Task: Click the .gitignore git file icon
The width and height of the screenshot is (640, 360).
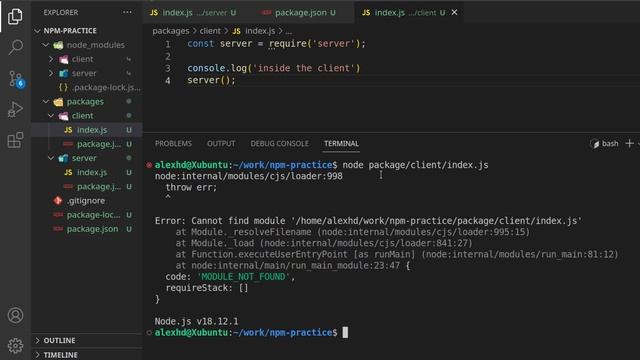Action: pyautogui.click(x=58, y=200)
